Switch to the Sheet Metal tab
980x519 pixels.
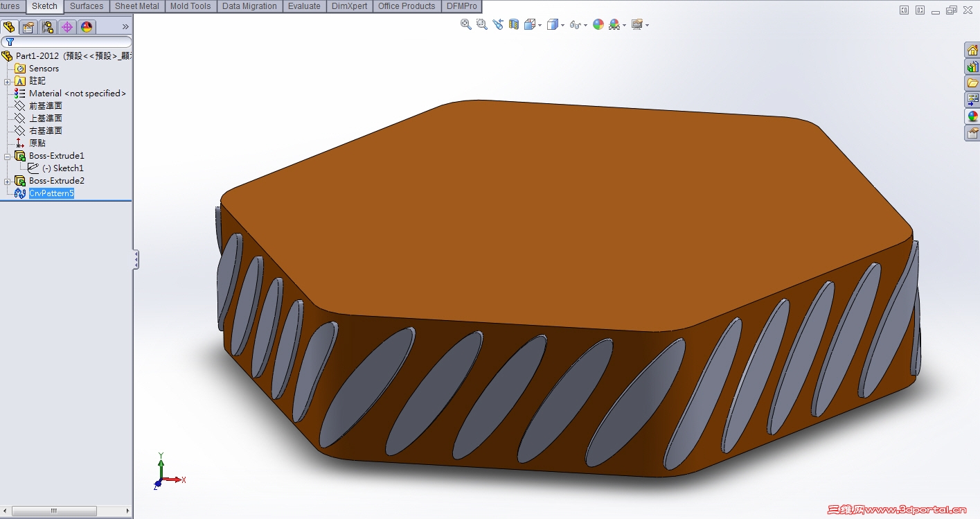pyautogui.click(x=136, y=6)
